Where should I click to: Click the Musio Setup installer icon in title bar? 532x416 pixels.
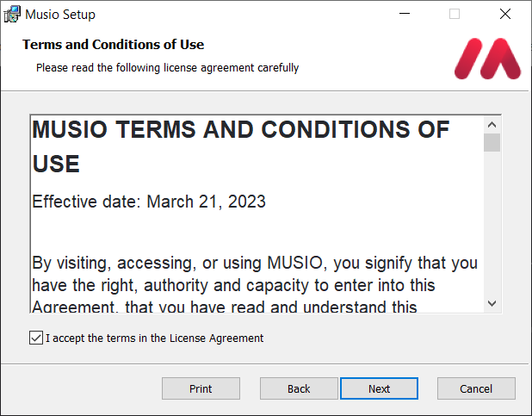(13, 14)
